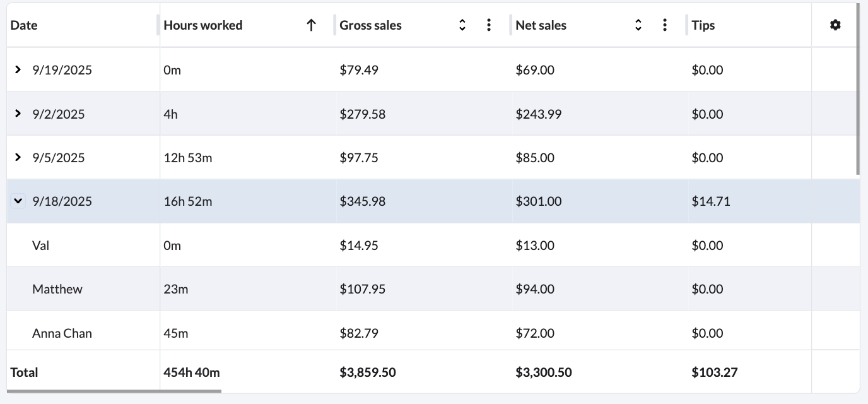This screenshot has height=404, width=868.
Task: Click the ascending sort arrow on Hours worked
Action: (x=311, y=24)
